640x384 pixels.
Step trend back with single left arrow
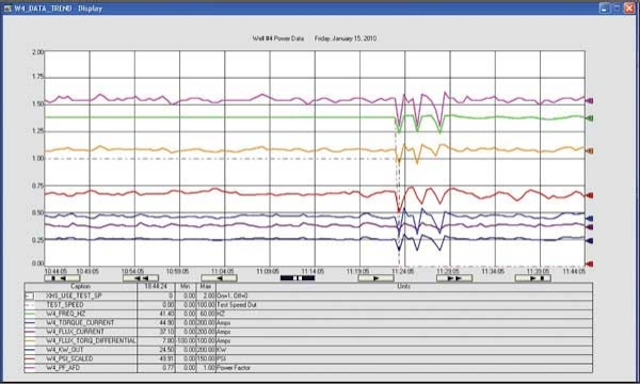pyautogui.click(x=219, y=278)
